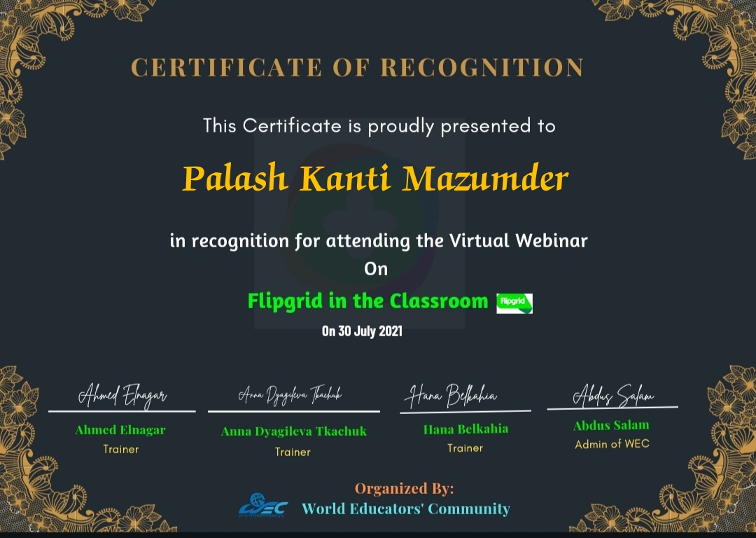The width and height of the screenshot is (756, 538).
Task: Click Ahmed Elnagar's handwritten signature
Action: (122, 396)
